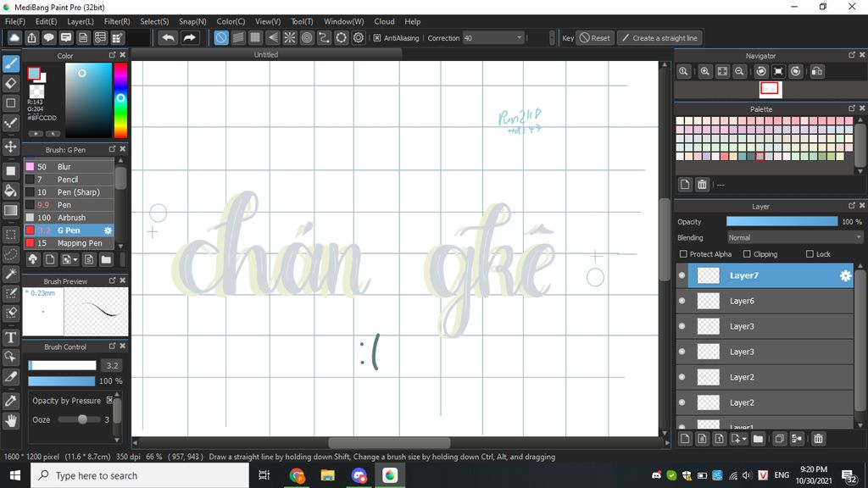Select the Brush tool in the left toolbar

(10, 64)
